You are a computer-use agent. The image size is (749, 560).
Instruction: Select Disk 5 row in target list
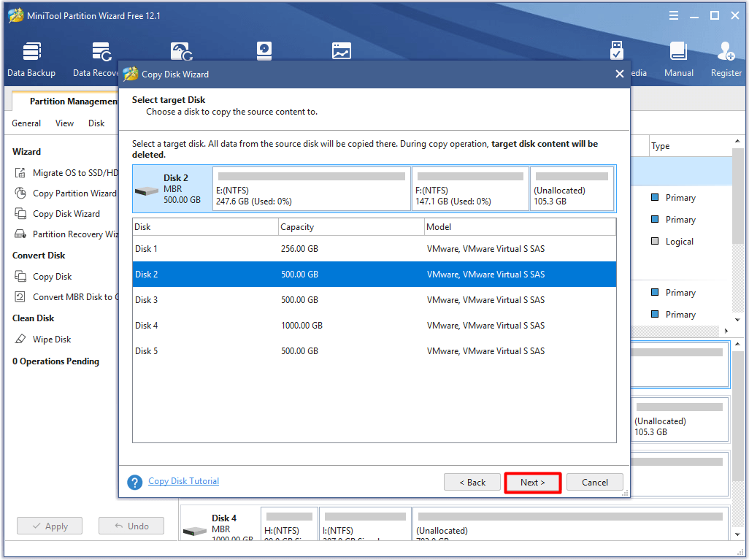pos(374,350)
